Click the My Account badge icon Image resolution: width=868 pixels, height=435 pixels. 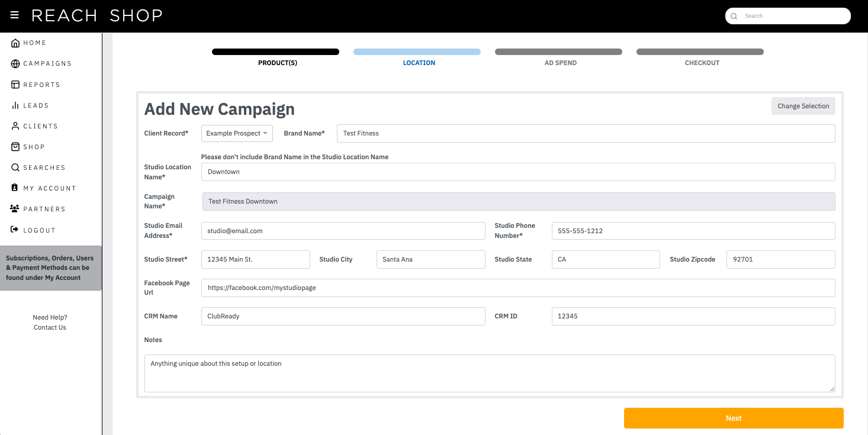pos(15,188)
